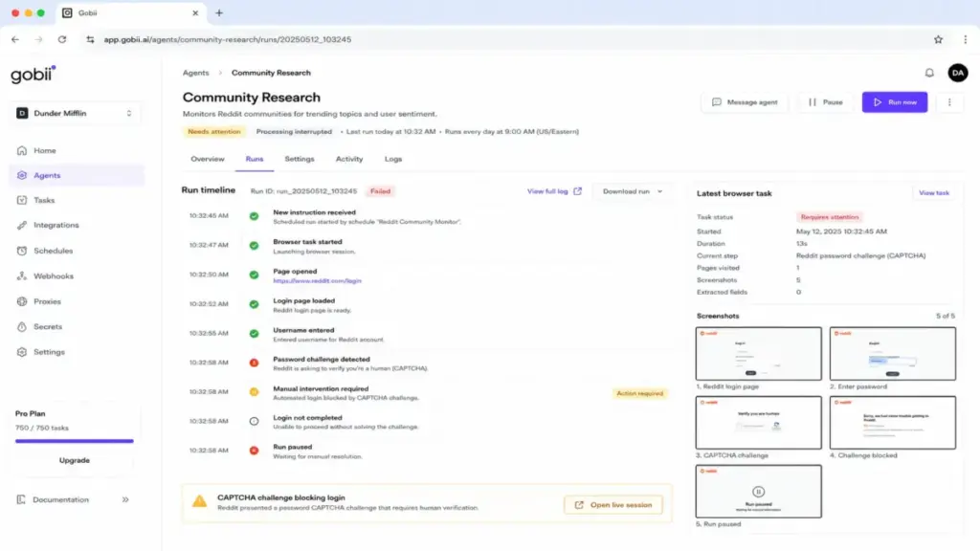Switch to the Logs tab
This screenshot has height=551, width=980.
pyautogui.click(x=393, y=160)
